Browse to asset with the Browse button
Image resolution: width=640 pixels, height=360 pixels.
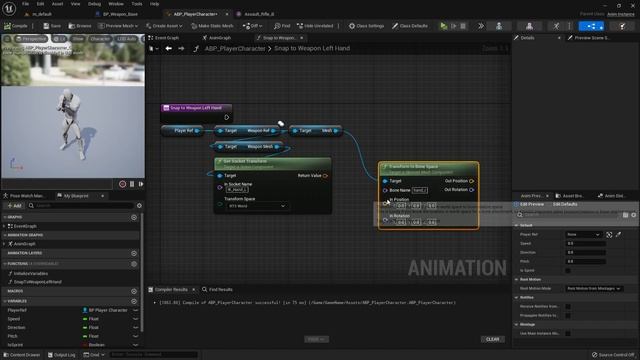[80, 26]
